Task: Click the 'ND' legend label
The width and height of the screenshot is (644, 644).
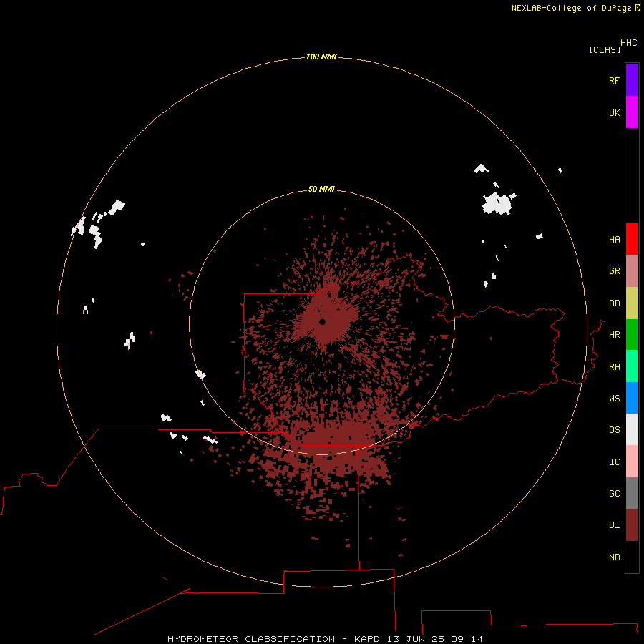Action: pos(614,557)
